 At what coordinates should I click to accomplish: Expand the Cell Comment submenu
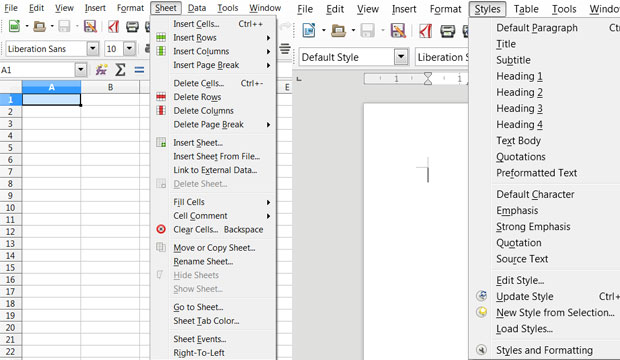coord(268,216)
